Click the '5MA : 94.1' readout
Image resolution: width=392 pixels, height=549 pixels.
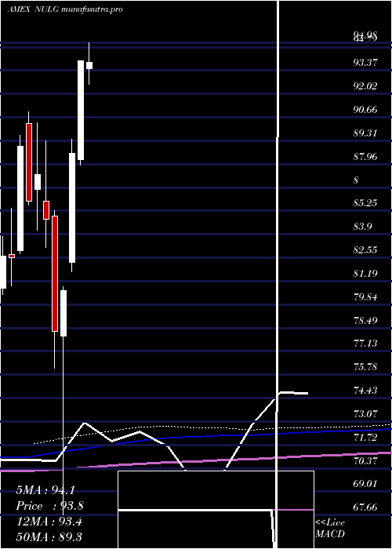coord(45,490)
